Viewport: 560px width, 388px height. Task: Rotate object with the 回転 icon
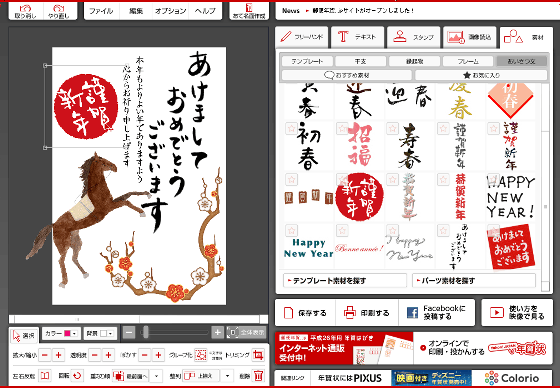(76, 376)
